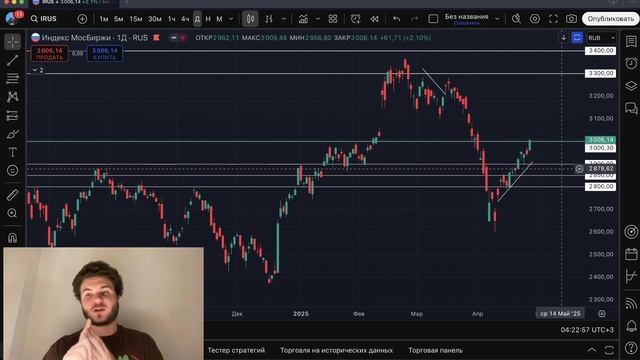Select the brush drawing tool
This screenshot has height=360, width=640.
tap(13, 134)
